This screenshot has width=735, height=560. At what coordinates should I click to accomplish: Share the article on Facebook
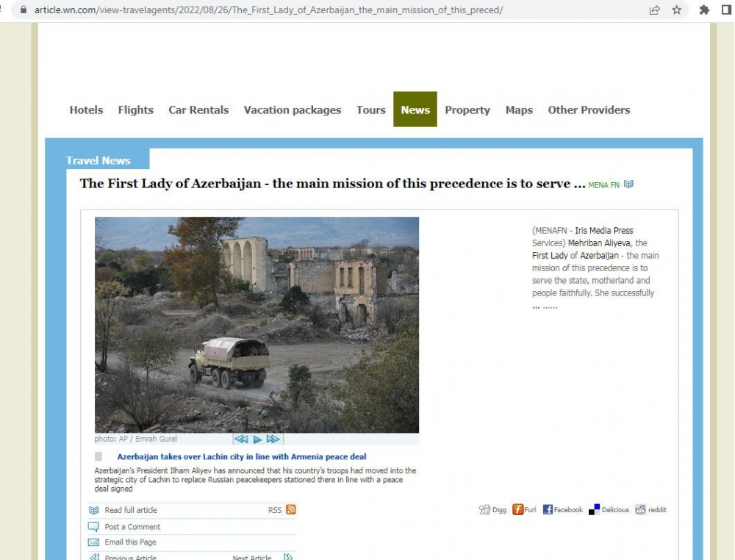pyautogui.click(x=562, y=510)
